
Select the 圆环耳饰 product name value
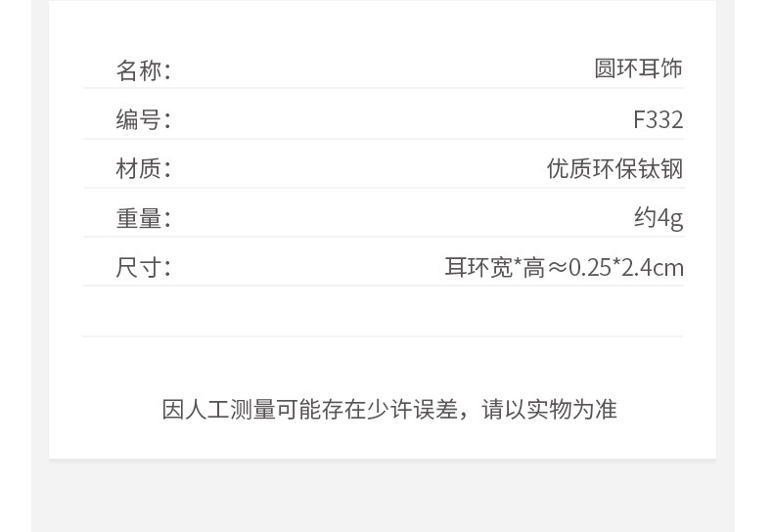(638, 68)
